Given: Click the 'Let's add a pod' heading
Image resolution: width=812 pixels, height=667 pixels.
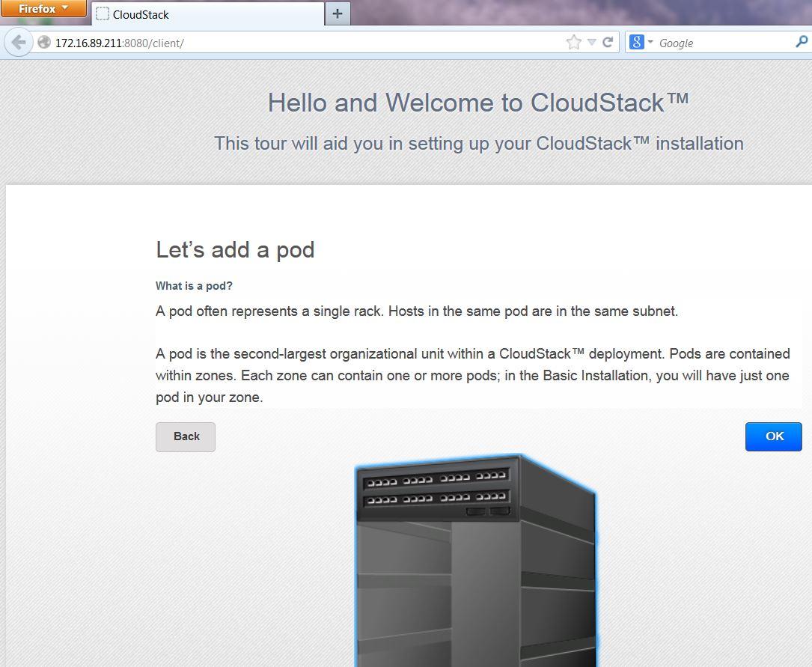Looking at the screenshot, I should click(x=235, y=249).
